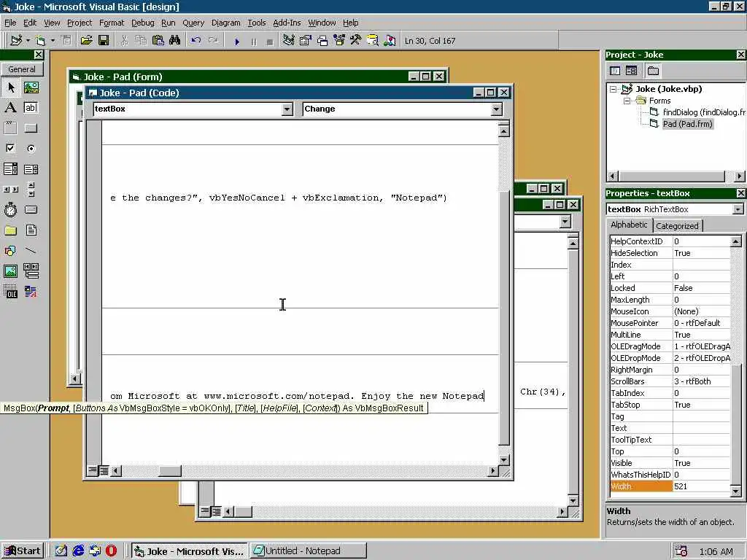This screenshot has height=560, width=747.
Task: Start the program with Run icon
Action: tap(237, 42)
